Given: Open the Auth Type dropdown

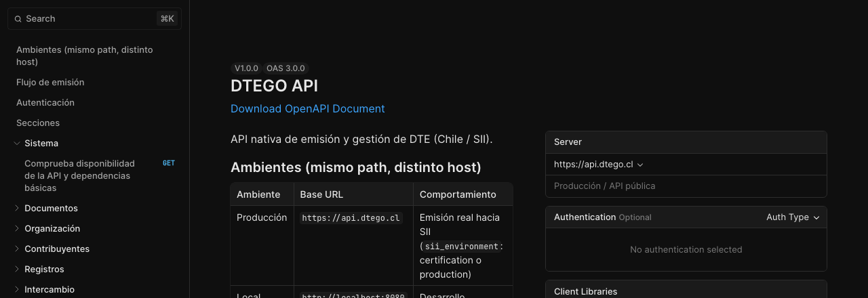Looking at the screenshot, I should click(x=793, y=217).
